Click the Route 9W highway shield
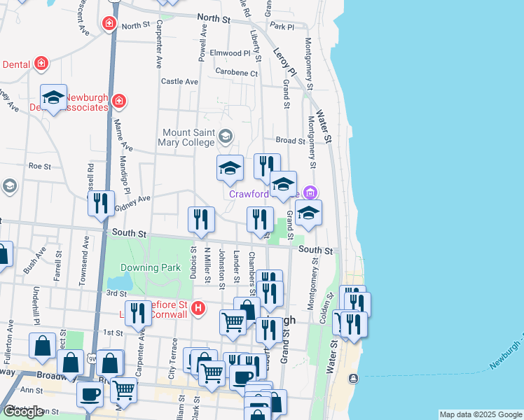524x420 pixels. [91, 358]
